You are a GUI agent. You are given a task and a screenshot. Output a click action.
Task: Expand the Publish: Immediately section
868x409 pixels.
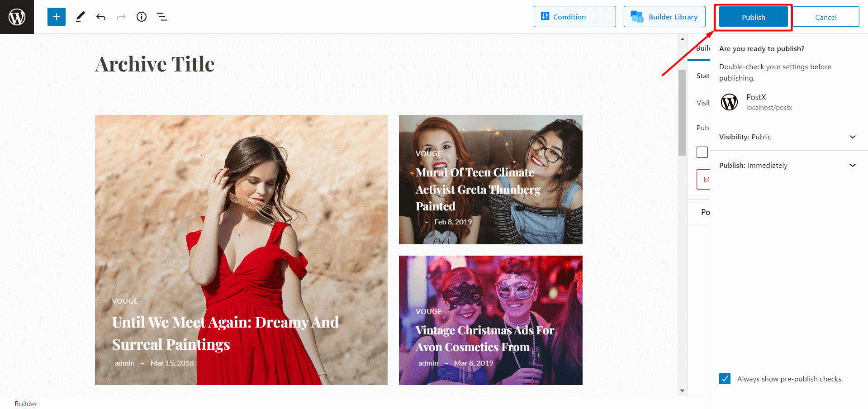[x=852, y=165]
